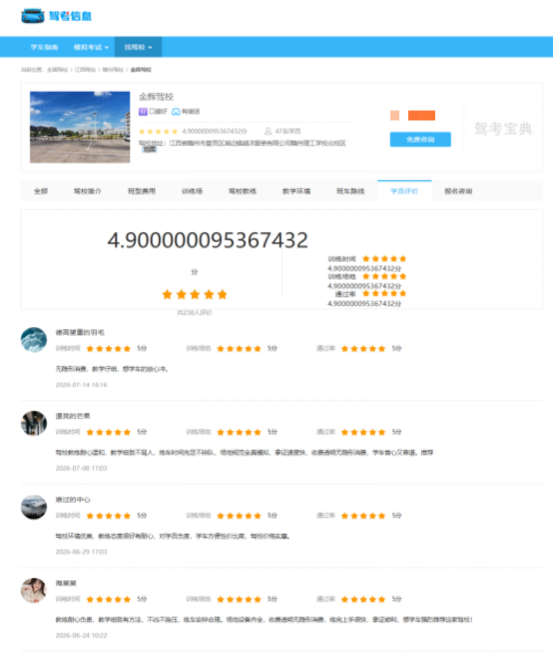Click the small 地图 map button
Screen dimensions: 554x653
(150, 150)
